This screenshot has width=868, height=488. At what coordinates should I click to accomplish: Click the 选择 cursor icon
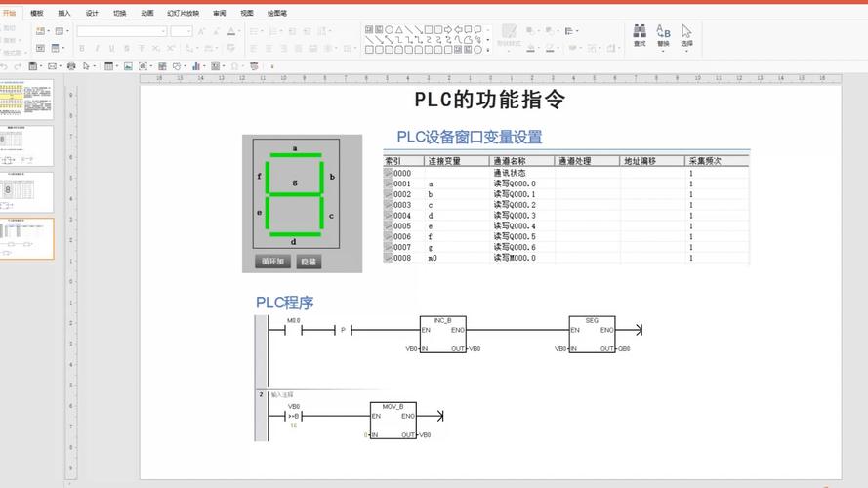coord(686,31)
